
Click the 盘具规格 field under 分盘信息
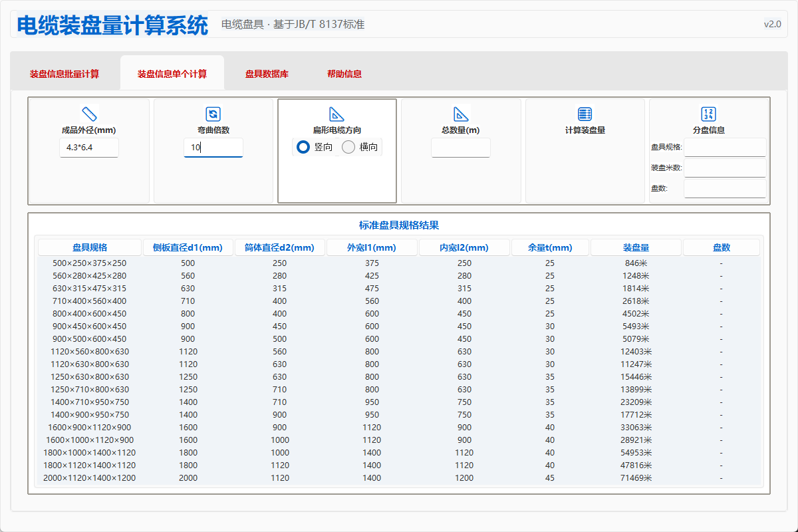click(725, 147)
